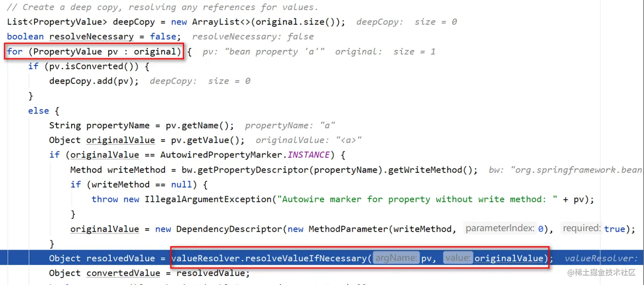Click the 'throw' keyword
This screenshot has height=285, width=644.
click(105, 199)
